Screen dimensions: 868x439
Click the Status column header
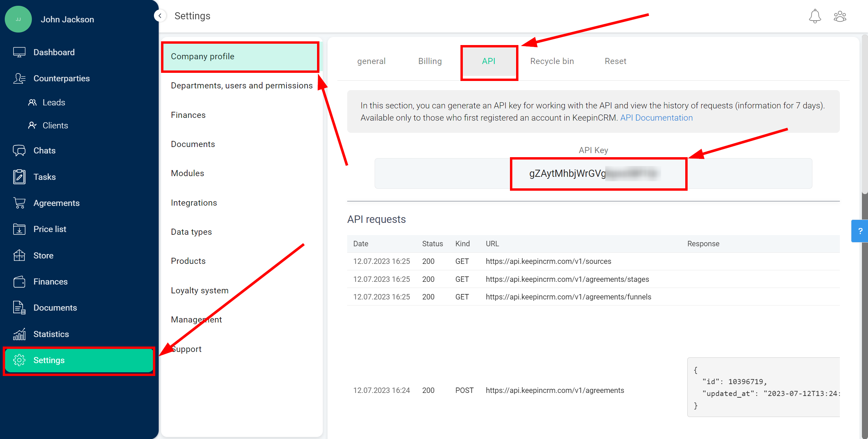coord(432,244)
